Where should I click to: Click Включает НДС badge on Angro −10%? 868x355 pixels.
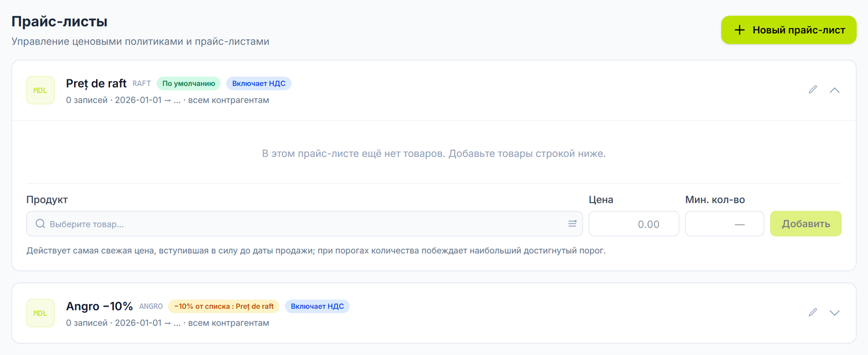pos(317,306)
